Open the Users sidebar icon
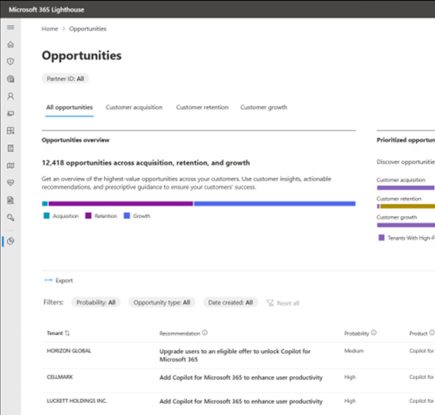 [x=11, y=96]
